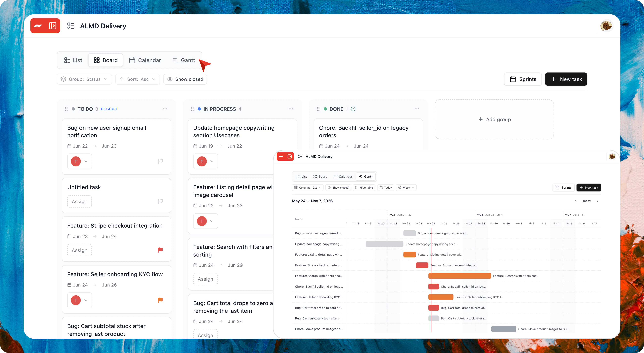Open Sprints in main window
Screen dimensions: 644x353
[523, 79]
